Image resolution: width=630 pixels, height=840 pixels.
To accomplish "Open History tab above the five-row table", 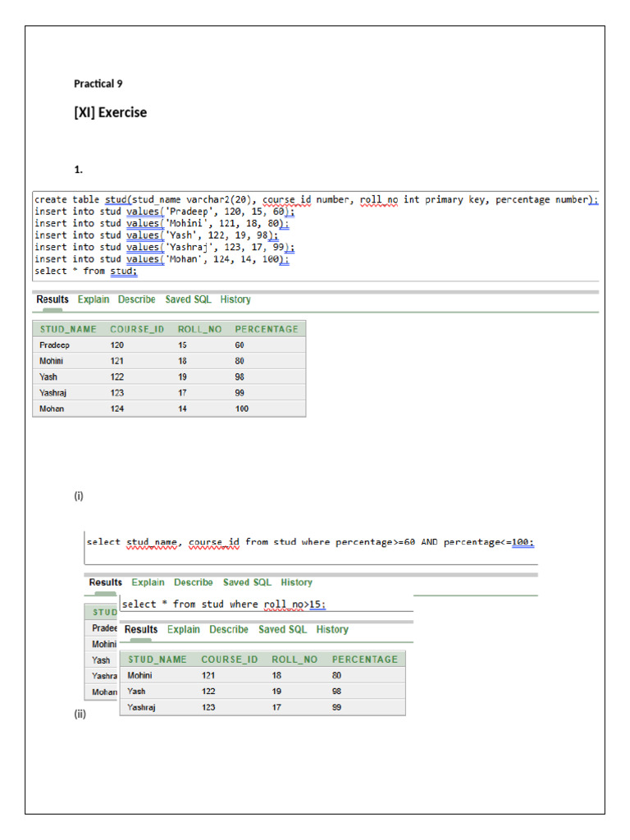I will (235, 299).
